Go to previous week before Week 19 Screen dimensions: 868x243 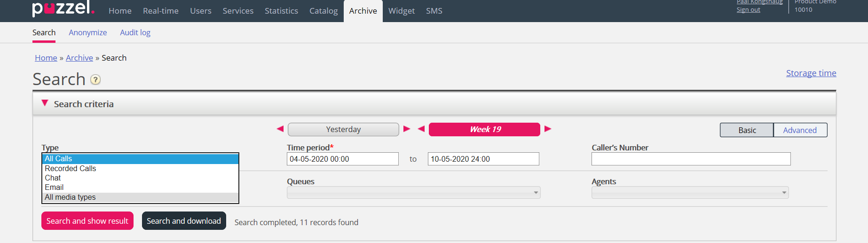click(x=421, y=129)
